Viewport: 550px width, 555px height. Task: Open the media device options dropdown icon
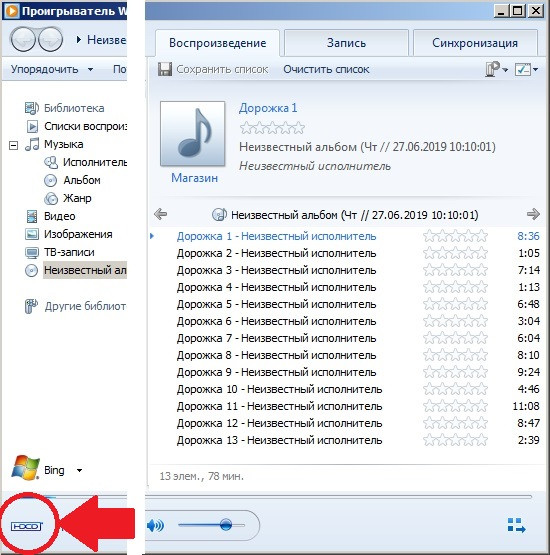coord(497,69)
